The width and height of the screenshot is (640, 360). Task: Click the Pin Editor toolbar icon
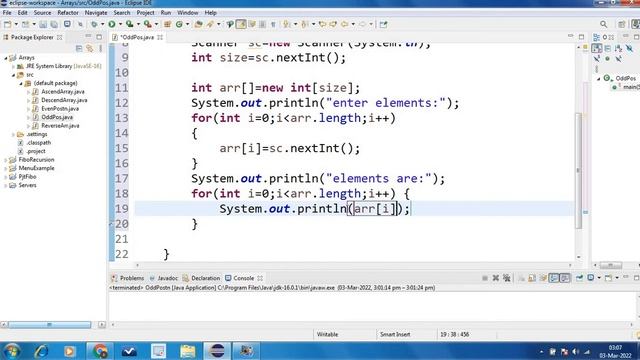(x=383, y=24)
